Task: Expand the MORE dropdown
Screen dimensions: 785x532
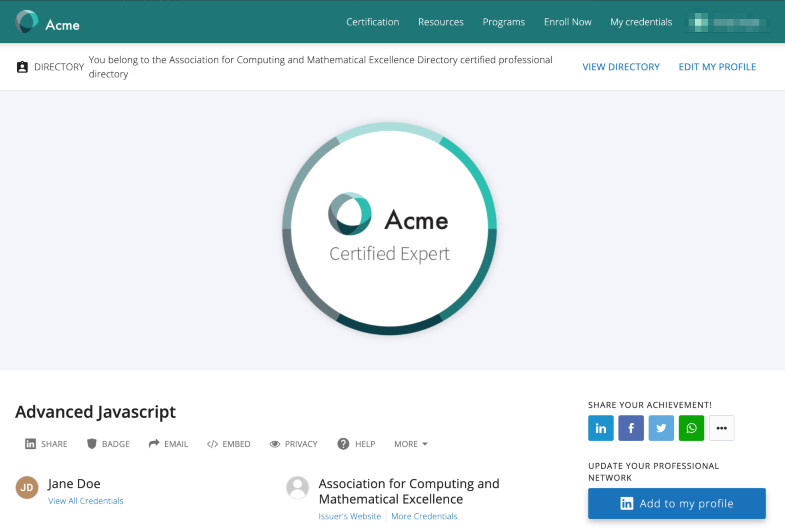Action: [411, 444]
